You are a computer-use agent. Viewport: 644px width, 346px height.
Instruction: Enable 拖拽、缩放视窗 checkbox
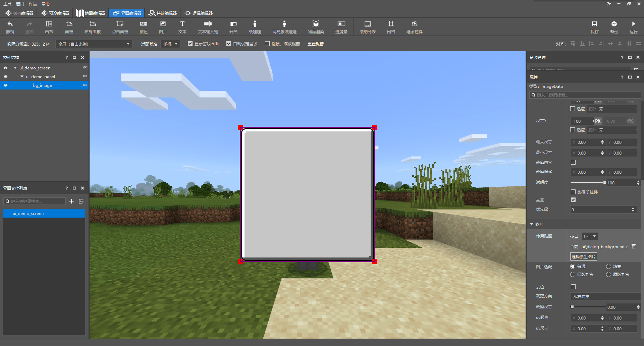[267, 44]
